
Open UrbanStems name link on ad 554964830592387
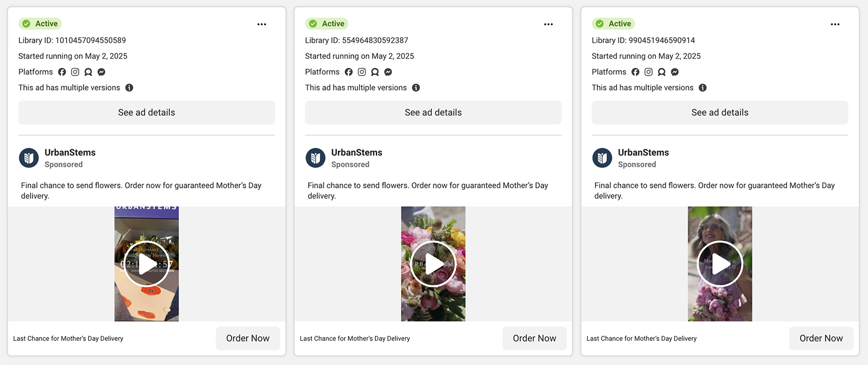357,153
